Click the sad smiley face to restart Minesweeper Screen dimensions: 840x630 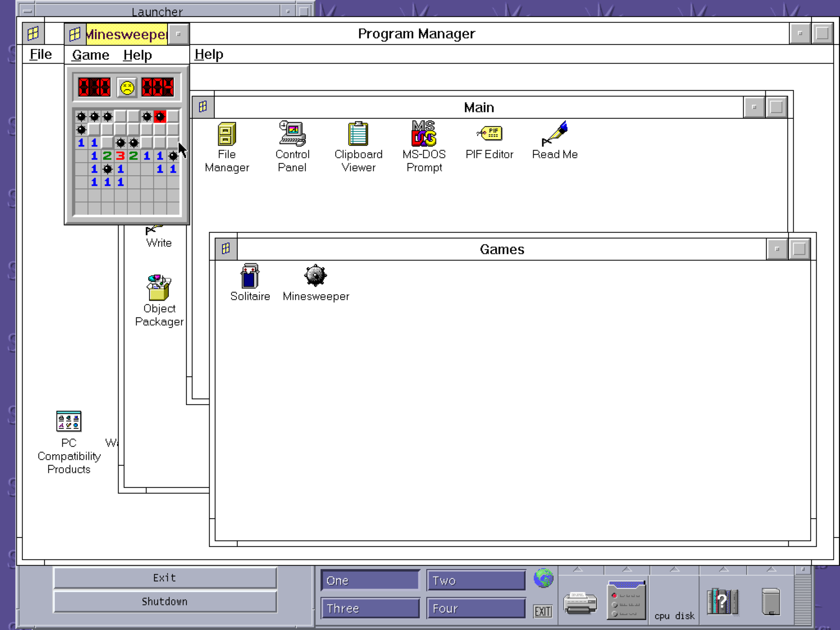(127, 88)
